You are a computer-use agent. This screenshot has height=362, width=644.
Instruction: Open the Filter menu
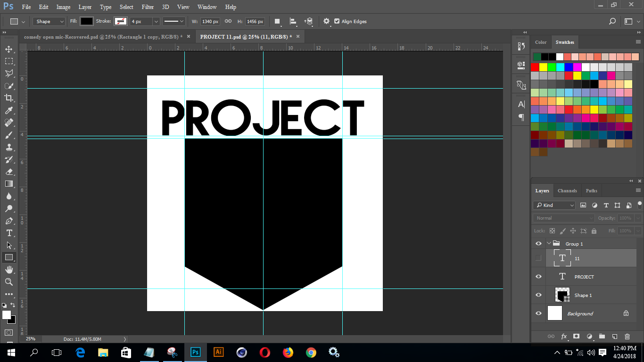pyautogui.click(x=148, y=7)
